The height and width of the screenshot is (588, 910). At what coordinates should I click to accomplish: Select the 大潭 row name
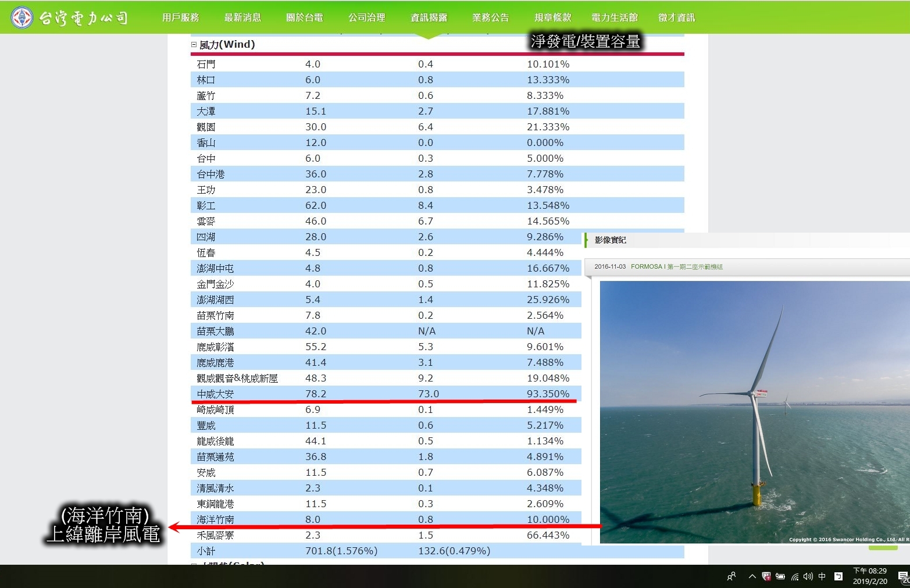point(206,111)
